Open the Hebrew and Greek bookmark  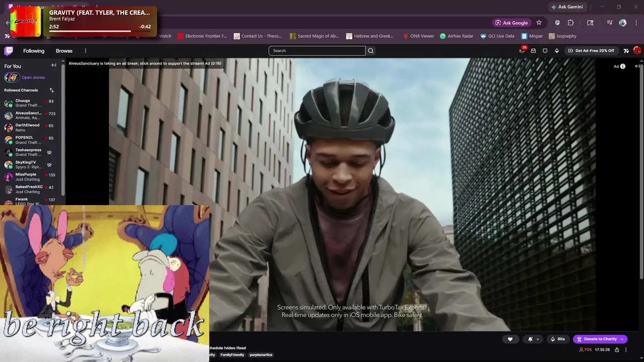[x=370, y=36]
